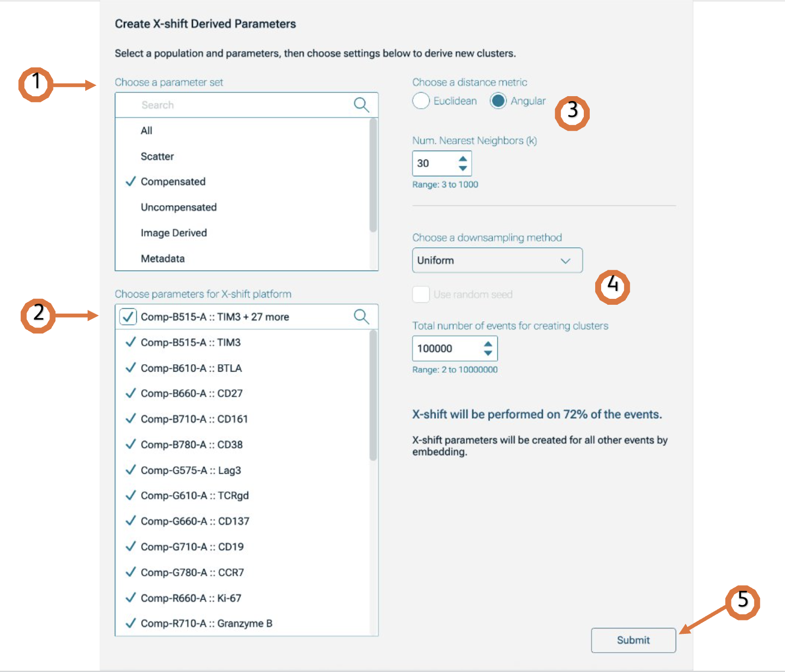Click the parameter set search magnifier icon

pos(361,105)
